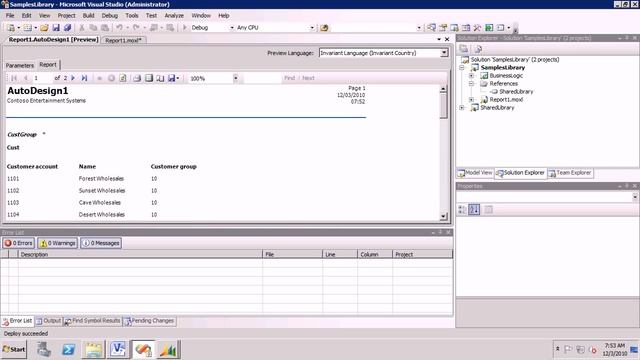
Task: Click the Add New Item toolbar icon
Action: (27, 28)
